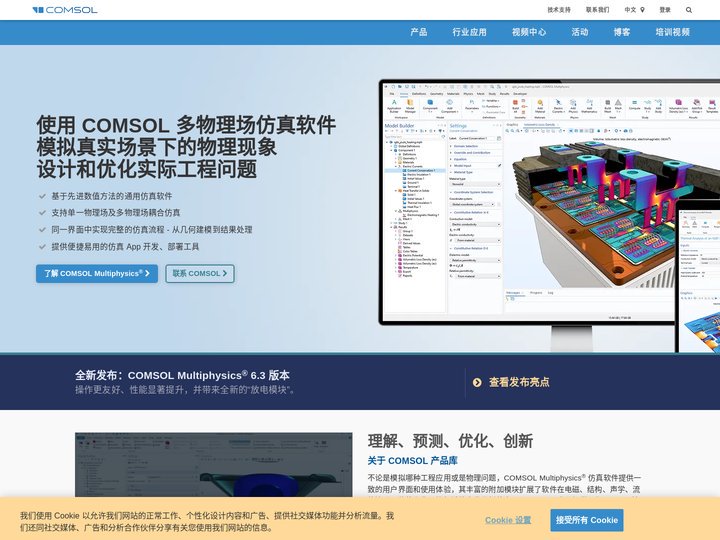This screenshot has height=540, width=720.
Task: Click the 联系 COMSOL button
Action: tap(200, 274)
